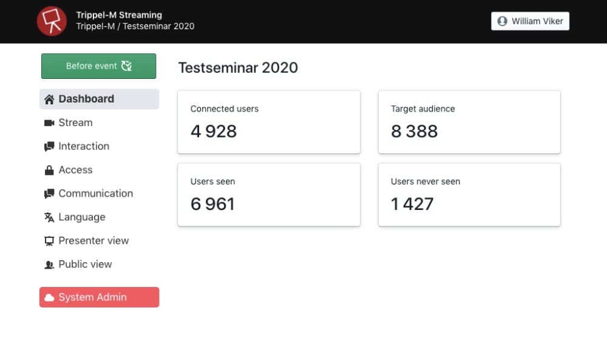Viewport: 607px width, 364px height.
Task: Click the chat bubbles icon beside Interaction
Action: click(49, 147)
